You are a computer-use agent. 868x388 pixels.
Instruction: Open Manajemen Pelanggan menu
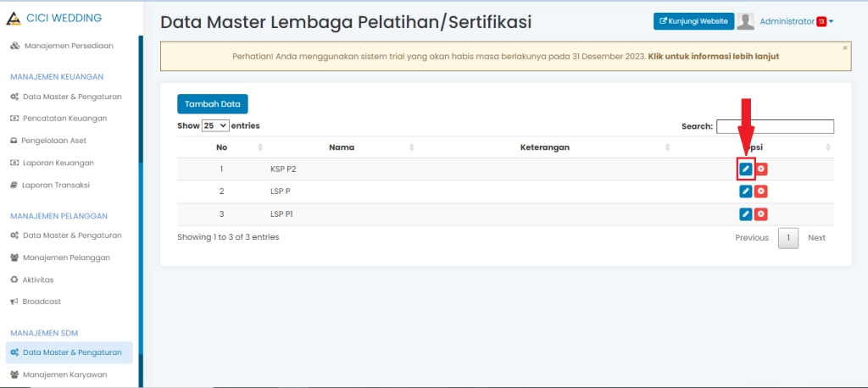click(60, 258)
